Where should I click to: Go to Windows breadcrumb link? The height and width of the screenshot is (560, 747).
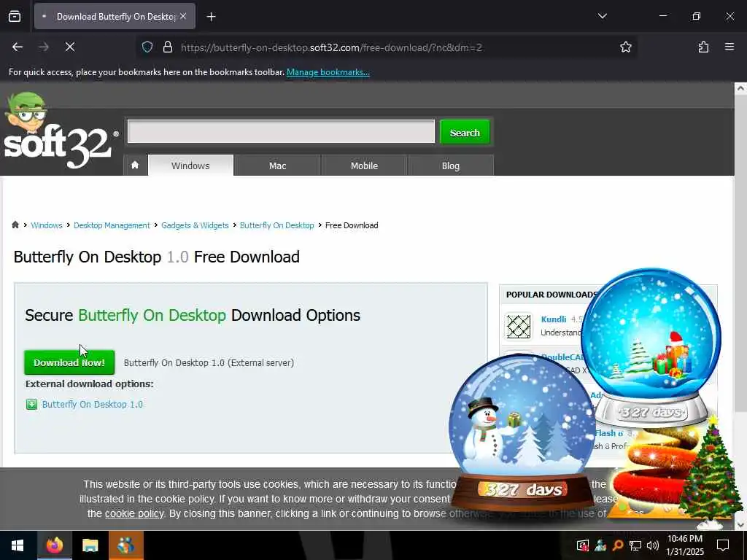click(x=47, y=225)
